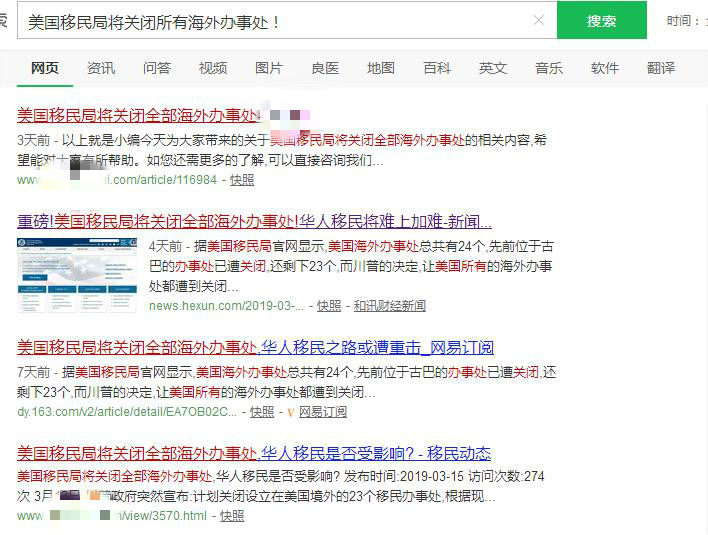Switch to the 资讯 tab
708x535 pixels.
pos(101,68)
